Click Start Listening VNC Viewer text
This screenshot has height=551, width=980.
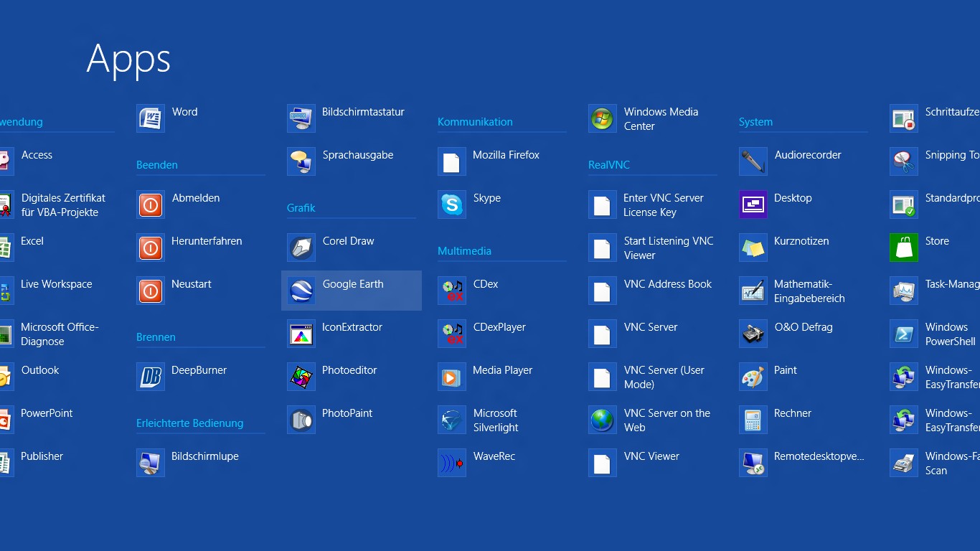(x=669, y=248)
